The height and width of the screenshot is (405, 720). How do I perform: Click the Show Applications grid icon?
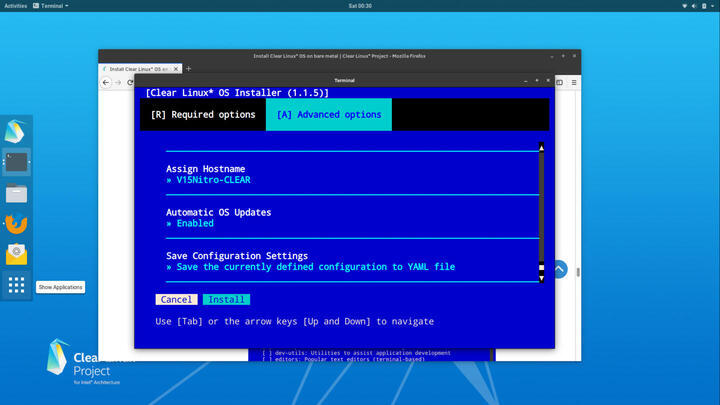(16, 285)
